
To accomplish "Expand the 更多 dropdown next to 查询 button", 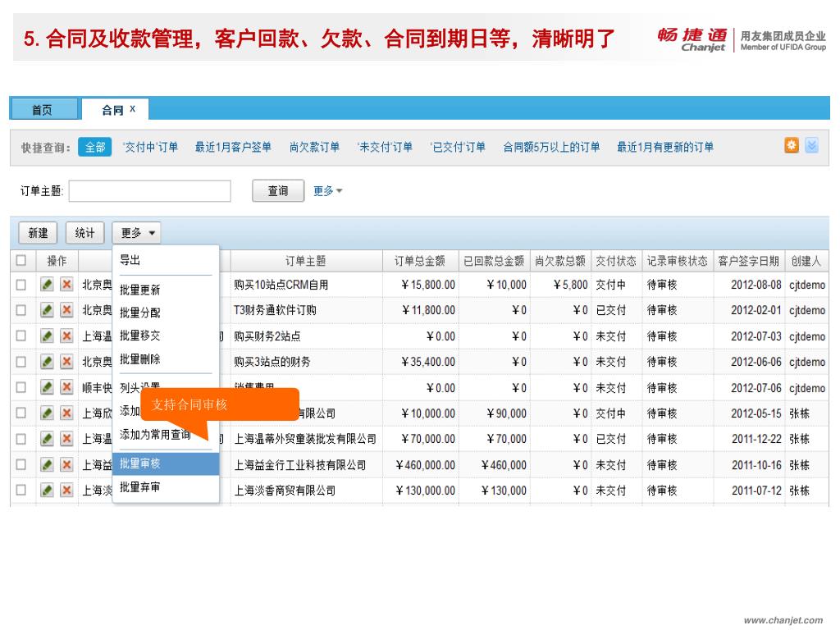I will pos(328,191).
